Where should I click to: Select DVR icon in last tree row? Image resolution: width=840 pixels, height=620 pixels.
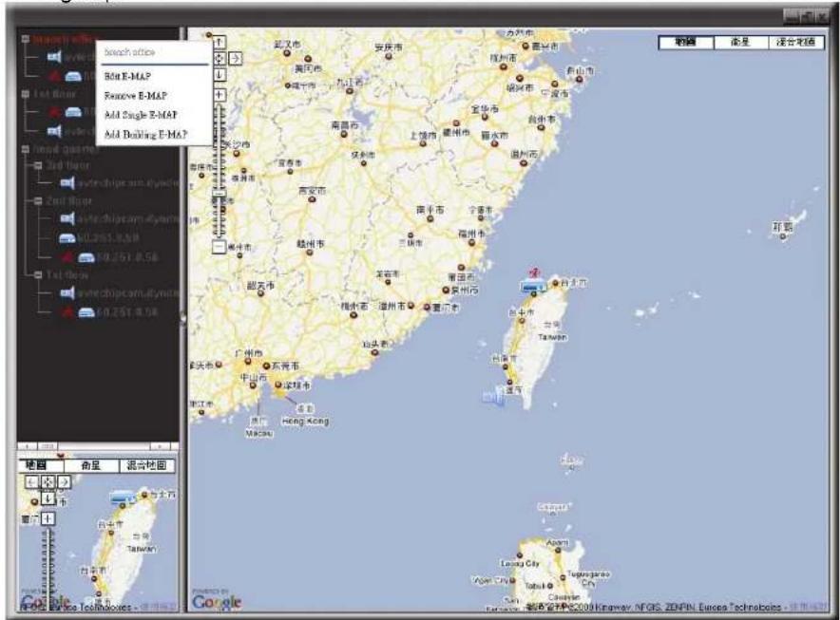click(86, 312)
